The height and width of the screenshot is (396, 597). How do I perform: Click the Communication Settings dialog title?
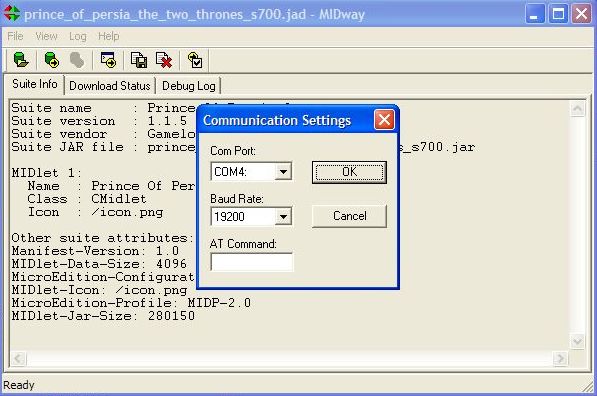277,120
